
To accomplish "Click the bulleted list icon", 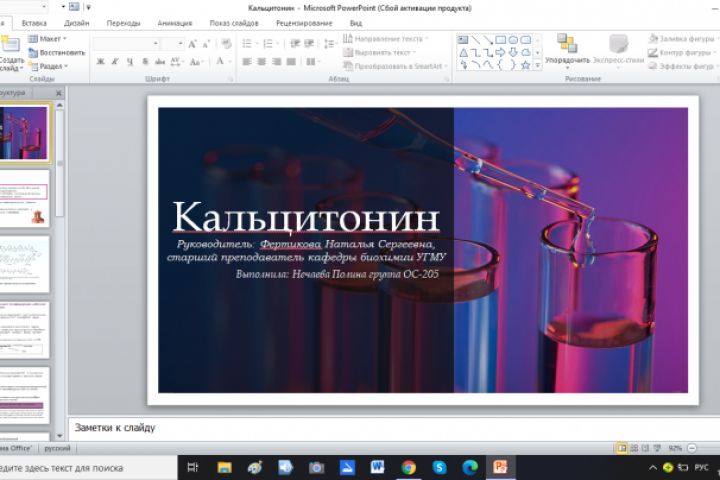I will coord(247,44).
